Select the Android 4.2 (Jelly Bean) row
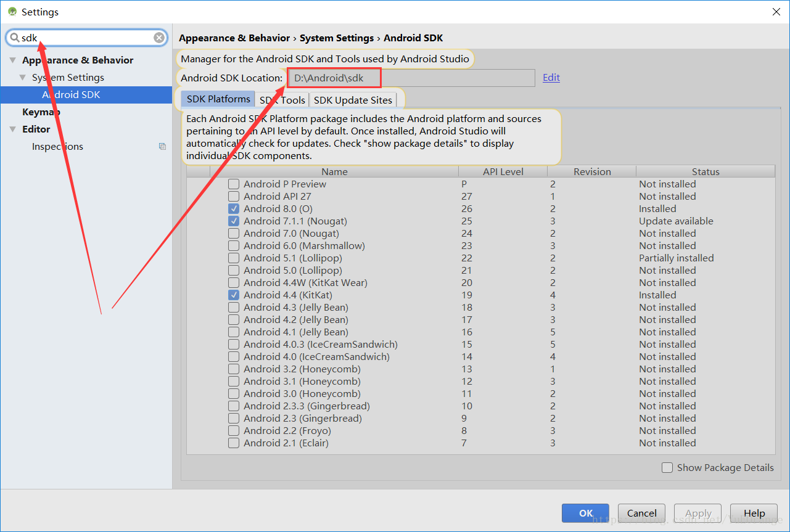This screenshot has width=790, height=532. click(x=481, y=319)
